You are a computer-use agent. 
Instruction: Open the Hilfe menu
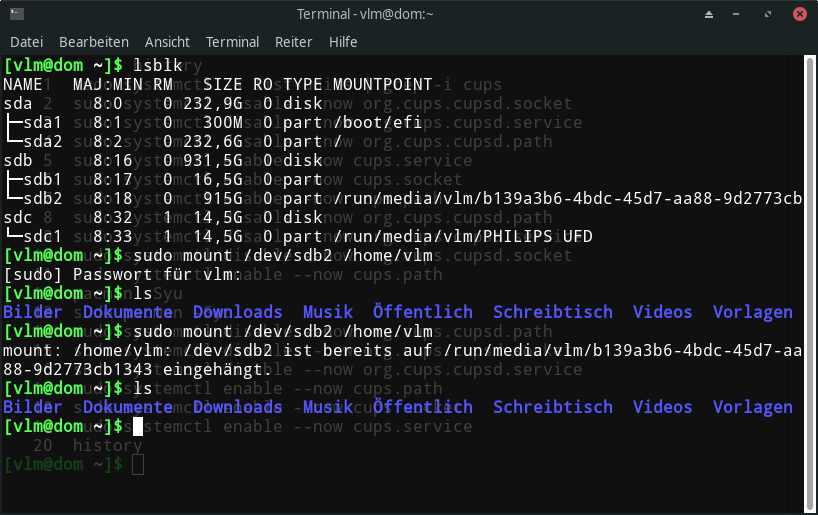point(343,42)
